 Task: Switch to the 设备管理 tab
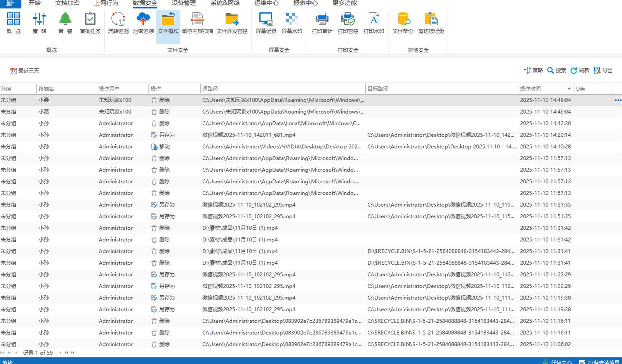[184, 3]
